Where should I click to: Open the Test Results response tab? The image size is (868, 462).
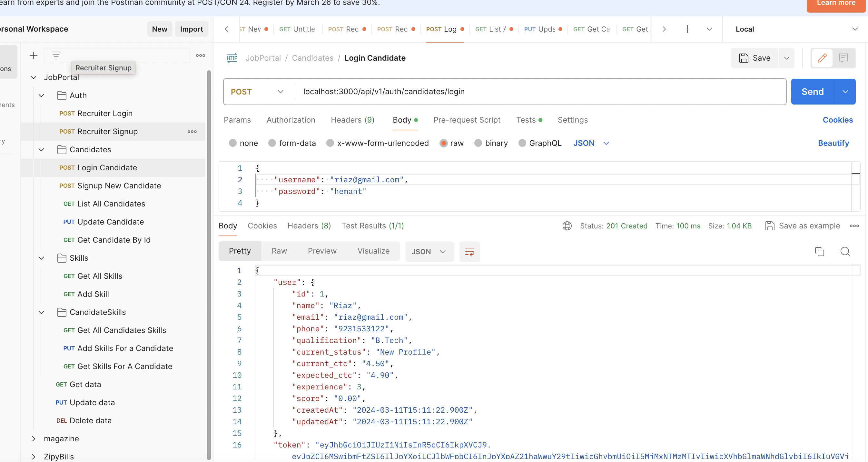372,226
